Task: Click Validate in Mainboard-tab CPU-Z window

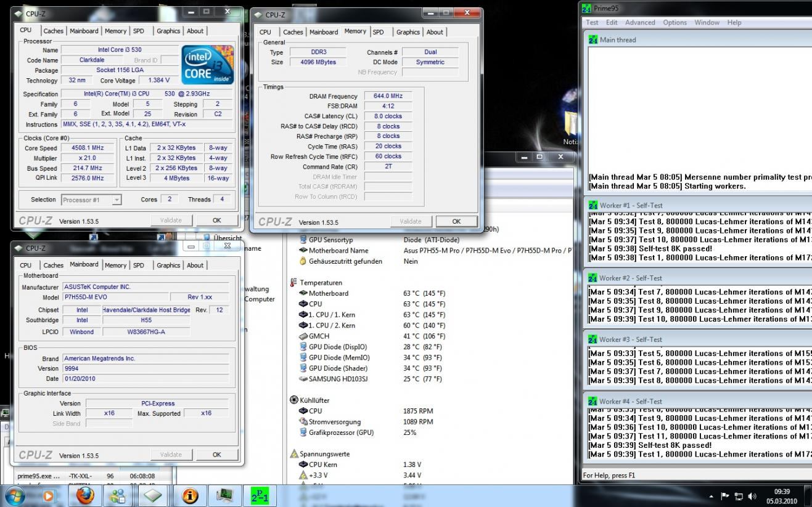Action: point(171,455)
